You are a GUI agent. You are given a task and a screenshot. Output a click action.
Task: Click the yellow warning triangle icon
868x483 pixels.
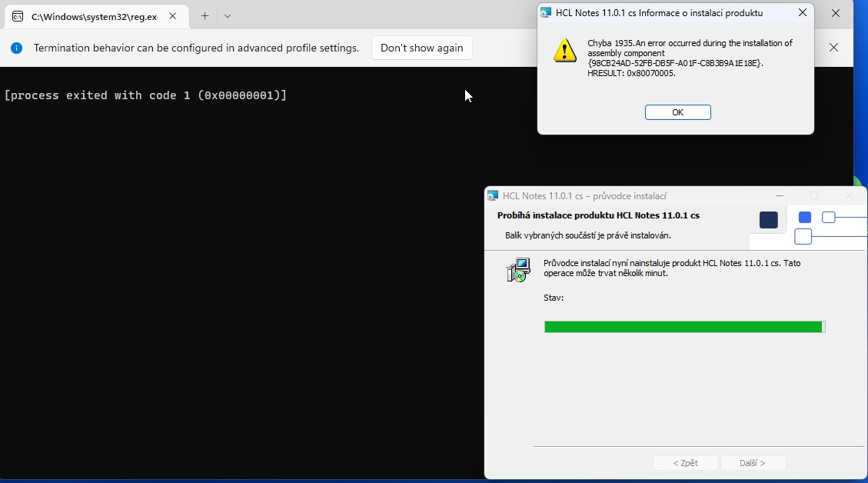565,52
